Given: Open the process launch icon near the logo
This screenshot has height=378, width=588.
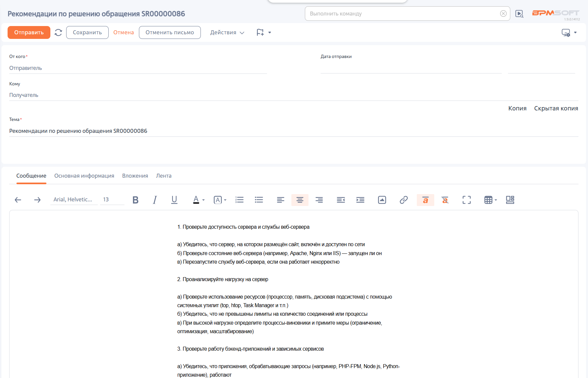Looking at the screenshot, I should click(x=520, y=14).
